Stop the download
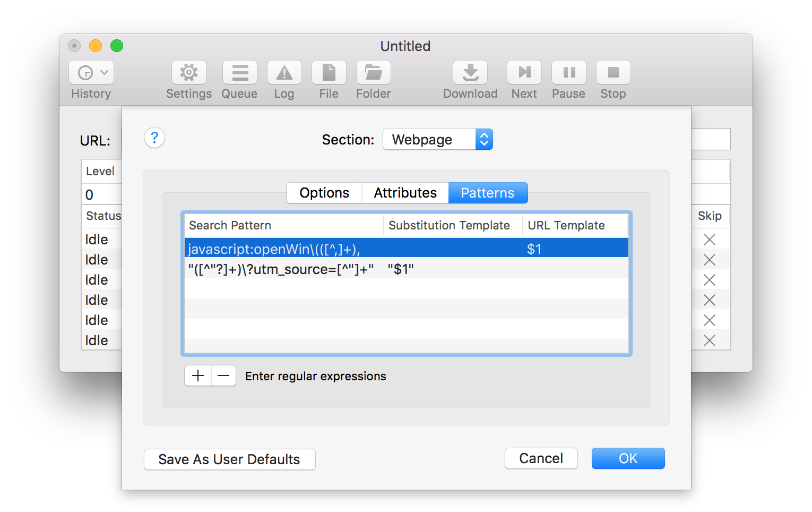 click(x=613, y=73)
